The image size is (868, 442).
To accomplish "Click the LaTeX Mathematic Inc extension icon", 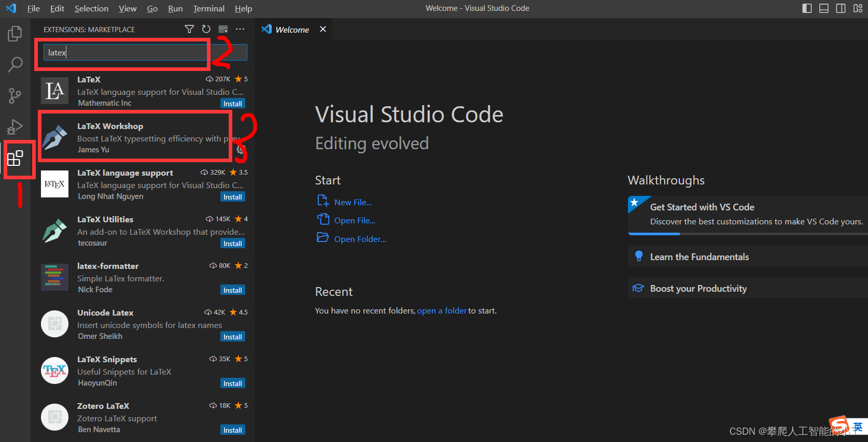I will pyautogui.click(x=55, y=91).
